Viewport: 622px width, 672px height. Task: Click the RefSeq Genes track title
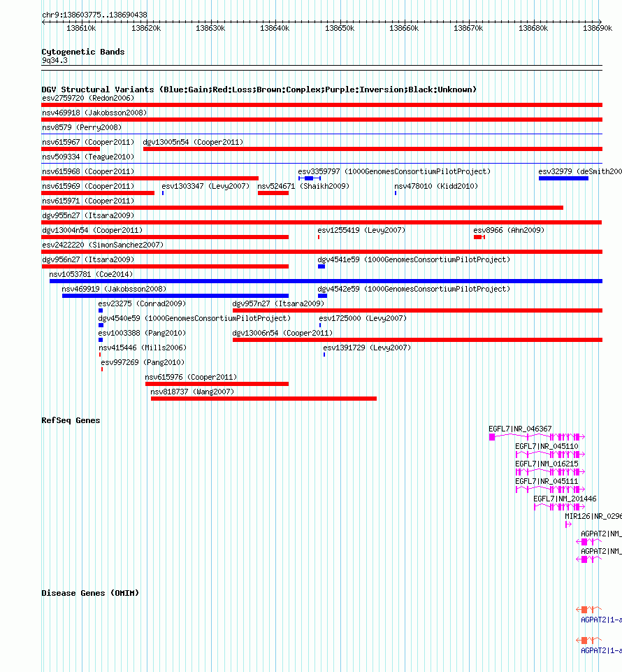(71, 420)
